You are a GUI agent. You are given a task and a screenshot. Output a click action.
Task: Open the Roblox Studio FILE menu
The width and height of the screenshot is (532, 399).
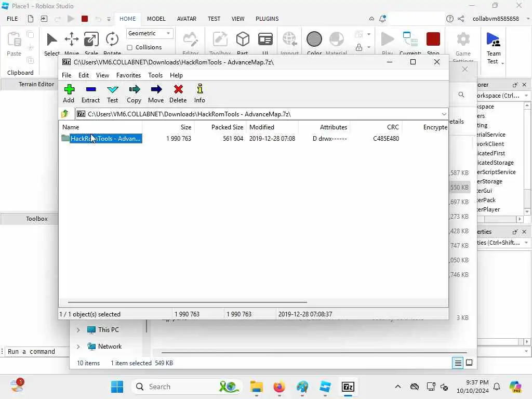12,19
